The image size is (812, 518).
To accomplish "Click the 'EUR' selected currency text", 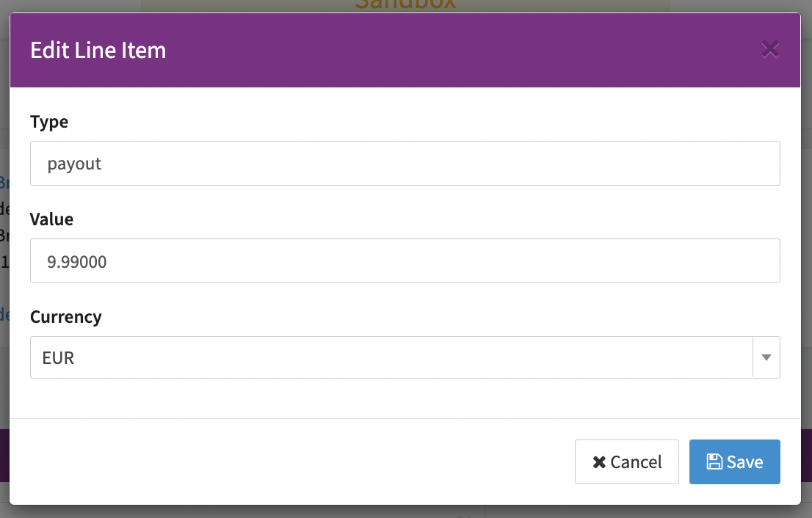I will tap(59, 358).
